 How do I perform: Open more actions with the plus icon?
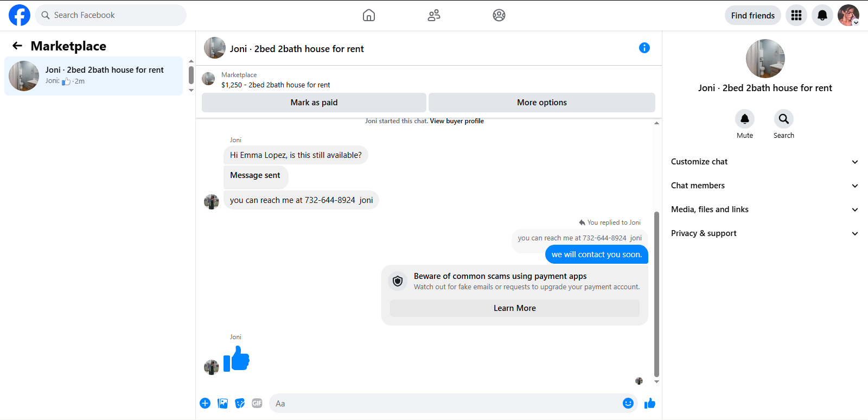(205, 403)
